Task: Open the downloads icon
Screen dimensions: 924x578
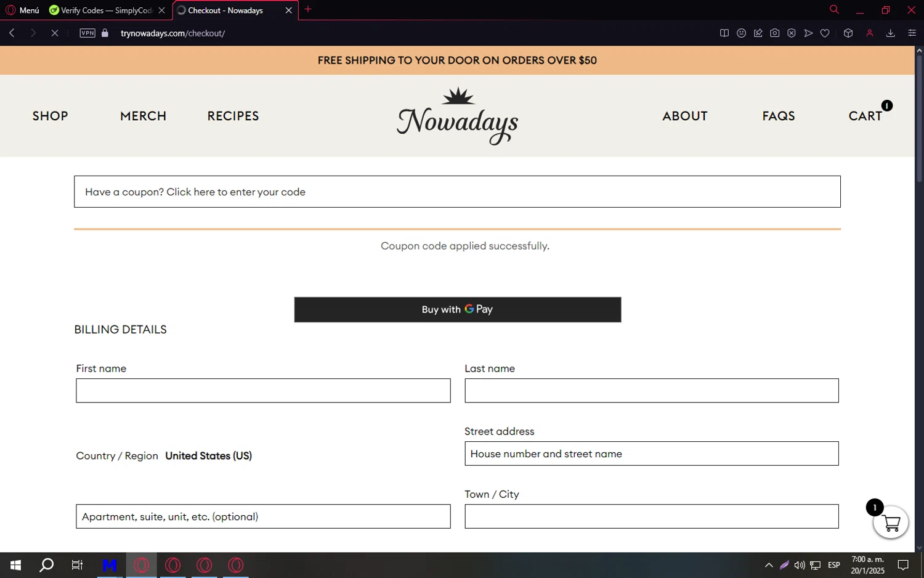Action: 890,33
